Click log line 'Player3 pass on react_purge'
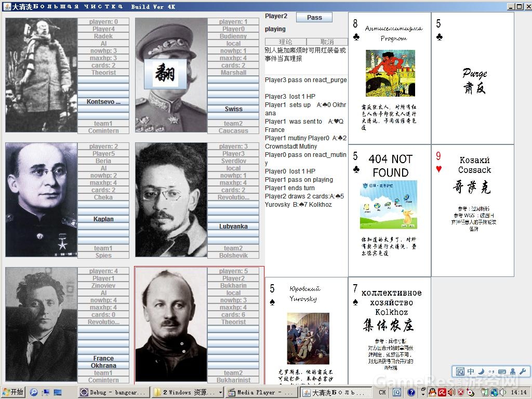Screen dimensions: 532x399 coord(305,80)
